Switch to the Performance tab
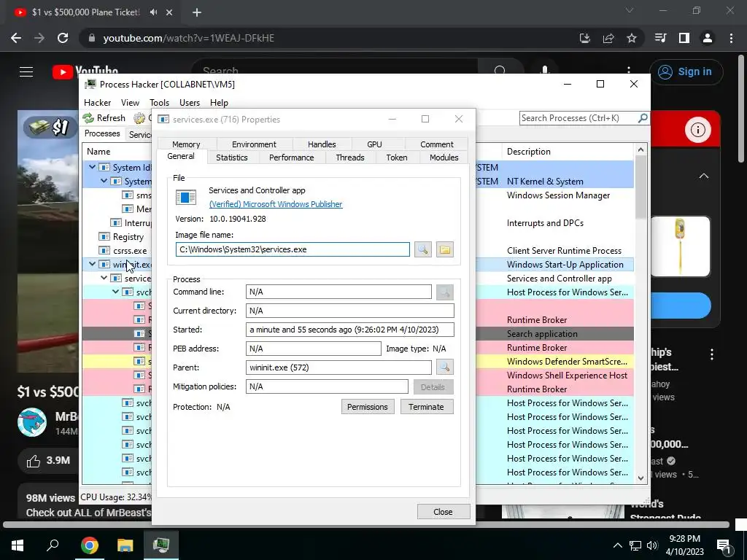Image resolution: width=747 pixels, height=560 pixels. click(292, 157)
